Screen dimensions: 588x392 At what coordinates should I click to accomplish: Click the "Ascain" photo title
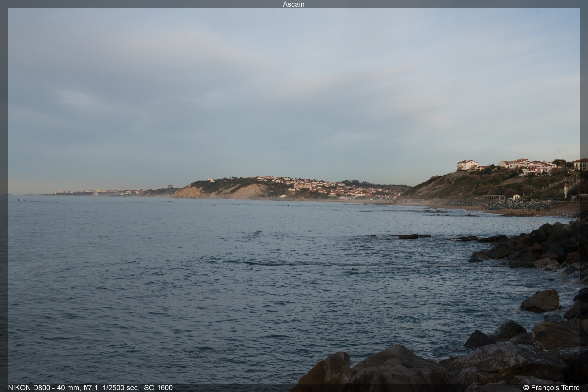pyautogui.click(x=293, y=4)
